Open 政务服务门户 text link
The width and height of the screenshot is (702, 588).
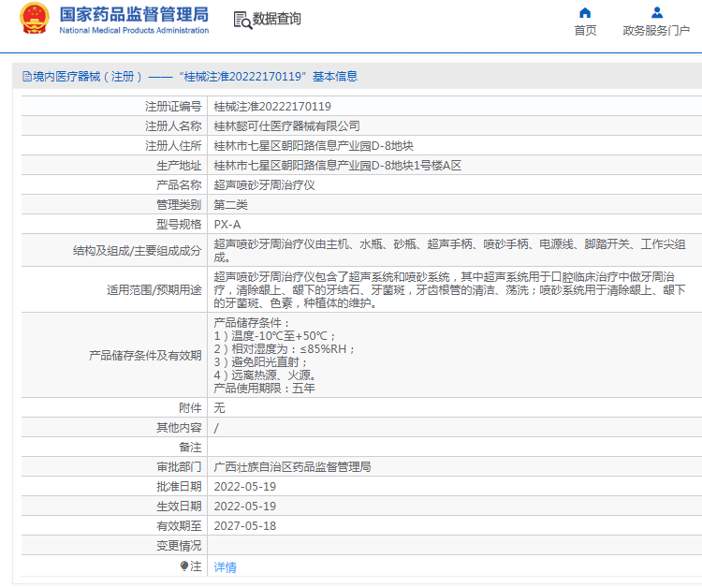pos(656,31)
